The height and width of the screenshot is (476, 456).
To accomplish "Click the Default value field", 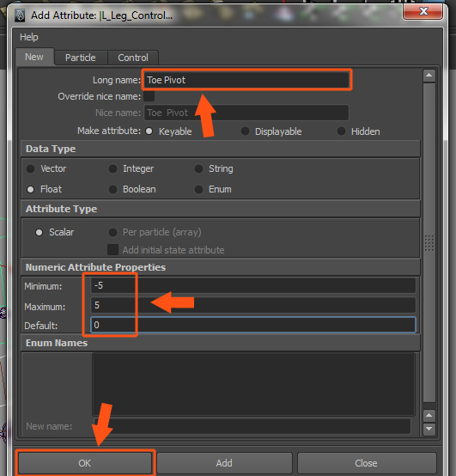I will (253, 325).
